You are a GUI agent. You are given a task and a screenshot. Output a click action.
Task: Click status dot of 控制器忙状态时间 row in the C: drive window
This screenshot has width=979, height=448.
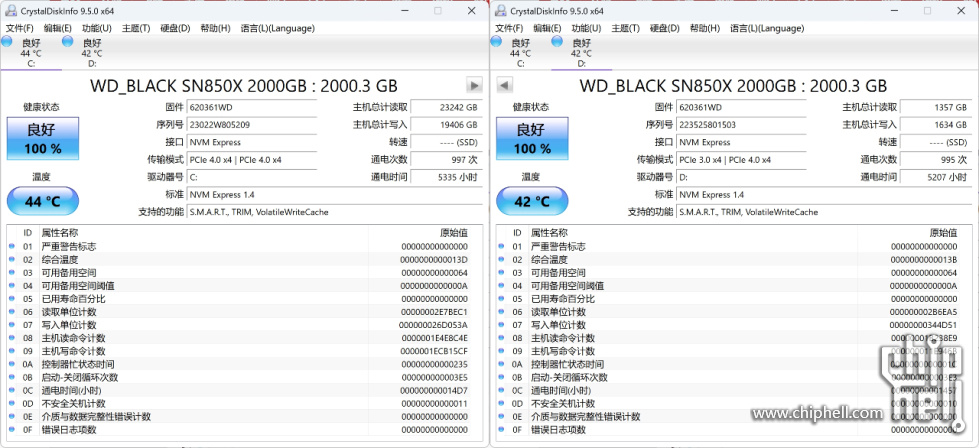coord(12,364)
